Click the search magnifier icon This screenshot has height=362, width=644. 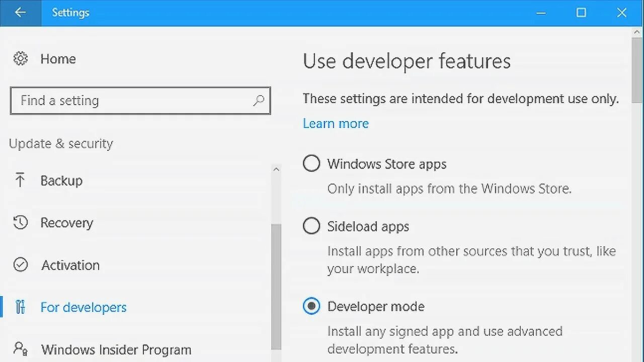point(259,101)
